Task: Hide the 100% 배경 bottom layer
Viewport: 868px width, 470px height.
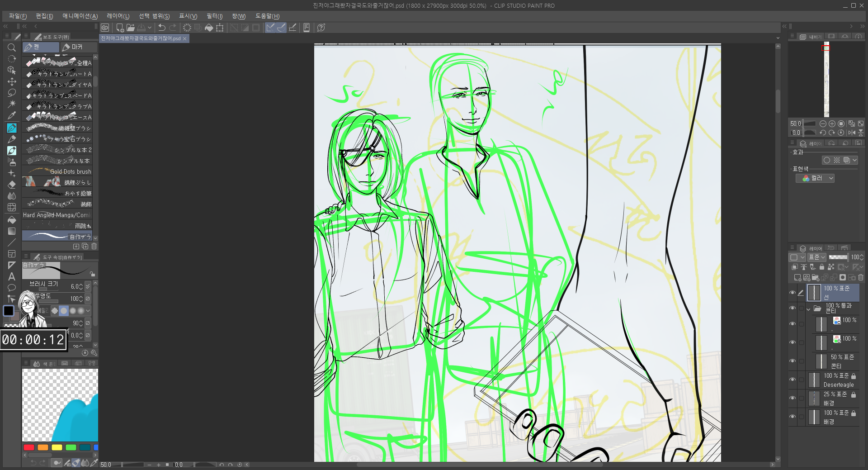Action: (x=793, y=417)
